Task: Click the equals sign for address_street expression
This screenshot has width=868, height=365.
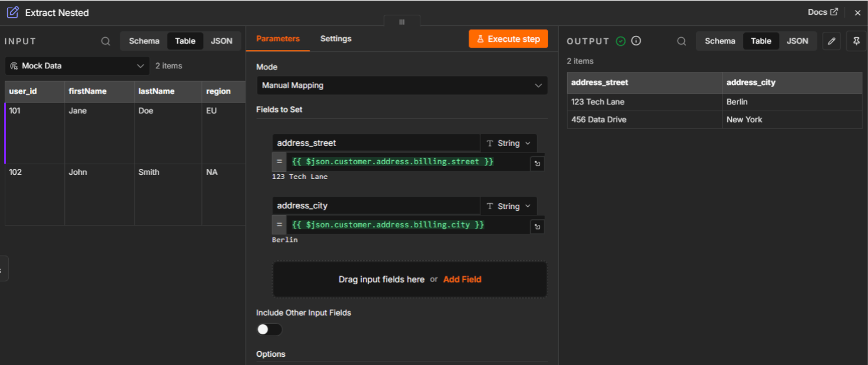Action: click(279, 161)
